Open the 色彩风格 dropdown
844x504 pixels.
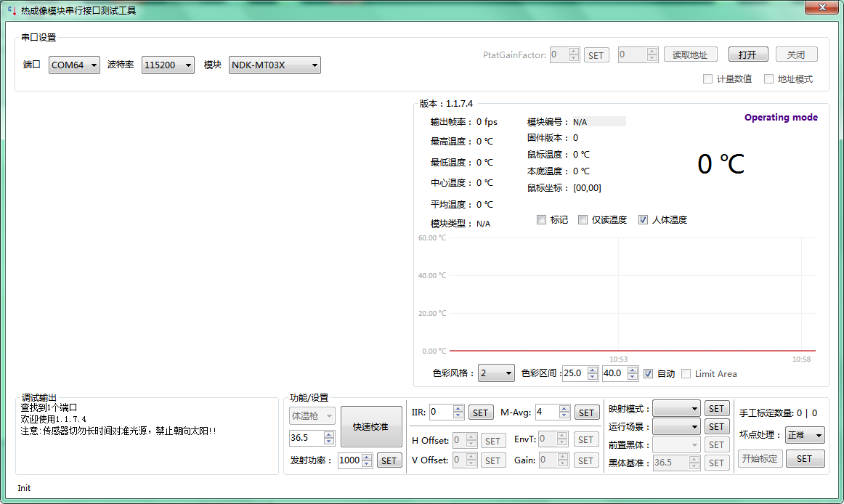click(x=496, y=373)
